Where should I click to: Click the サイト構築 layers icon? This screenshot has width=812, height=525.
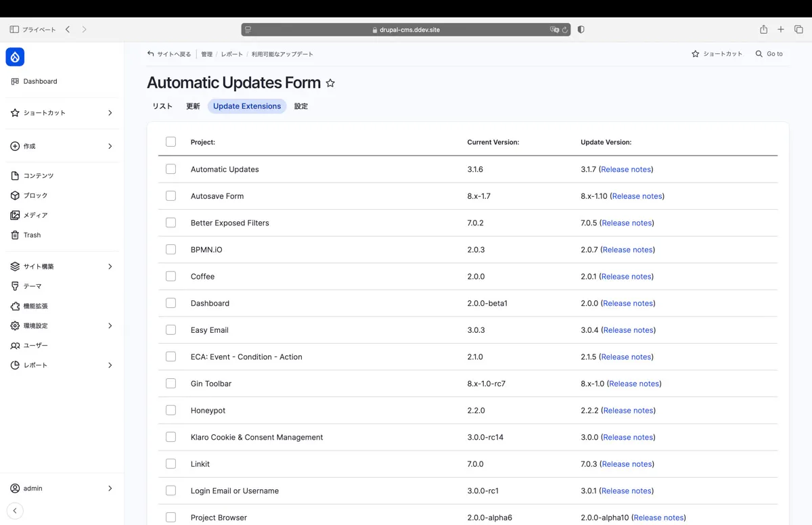15,267
